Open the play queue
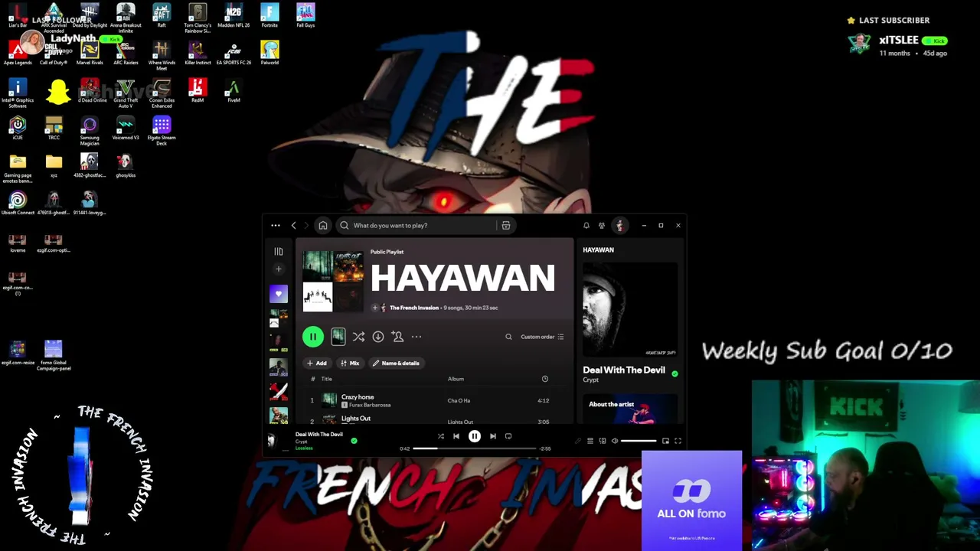Image resolution: width=980 pixels, height=551 pixels. [x=590, y=441]
